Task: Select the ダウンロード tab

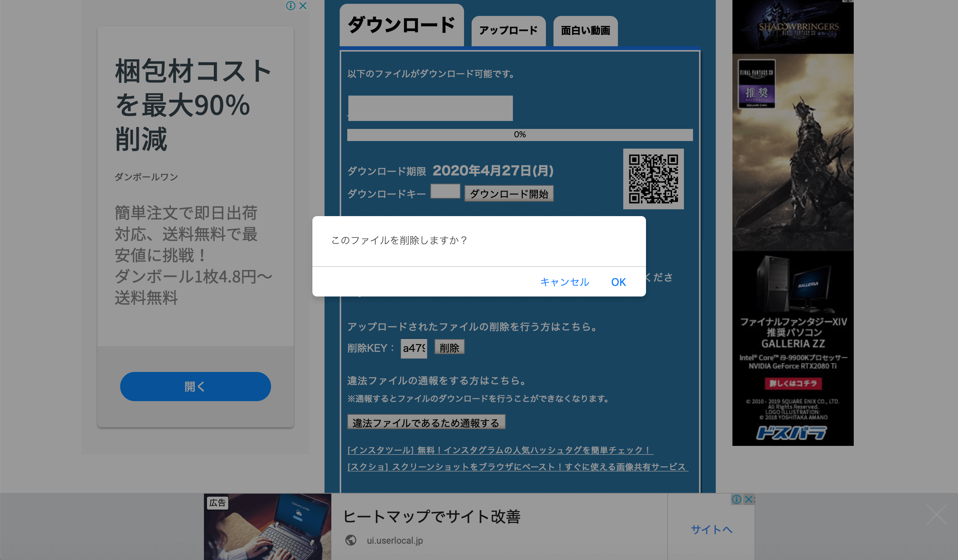Action: click(x=401, y=25)
